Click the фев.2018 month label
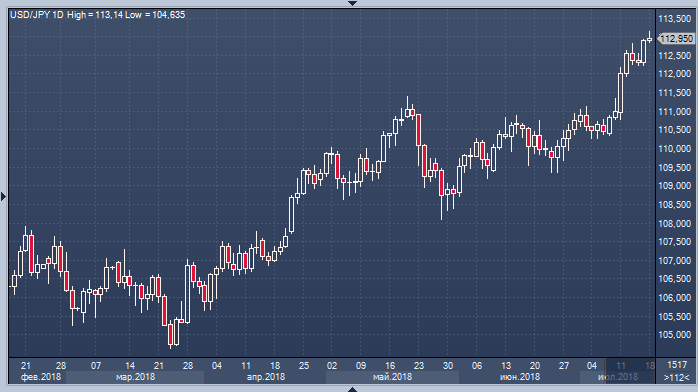Viewport: 698px width, 392px height. [x=41, y=377]
